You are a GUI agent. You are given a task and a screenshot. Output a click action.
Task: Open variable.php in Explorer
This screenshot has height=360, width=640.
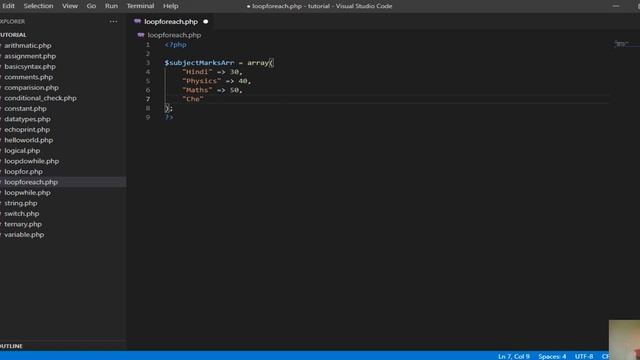tap(24, 235)
